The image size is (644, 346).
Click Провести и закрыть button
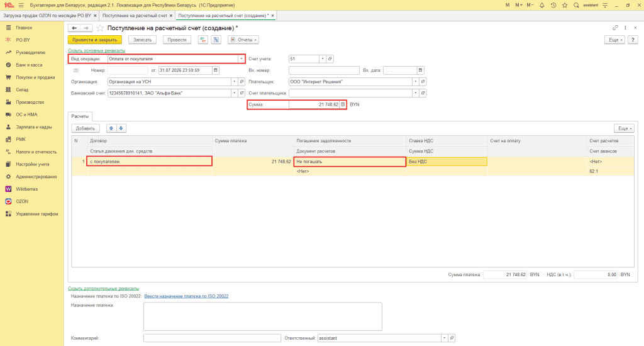[95, 40]
